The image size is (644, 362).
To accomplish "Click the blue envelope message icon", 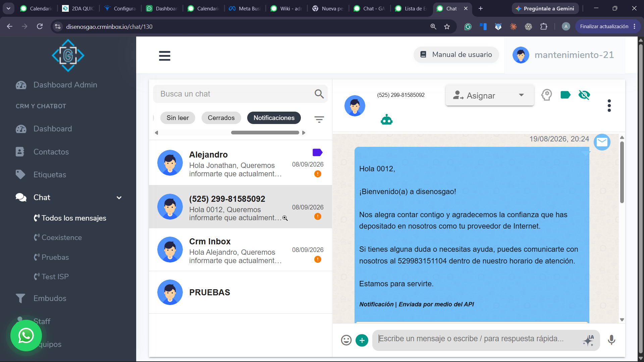I will pos(602,142).
